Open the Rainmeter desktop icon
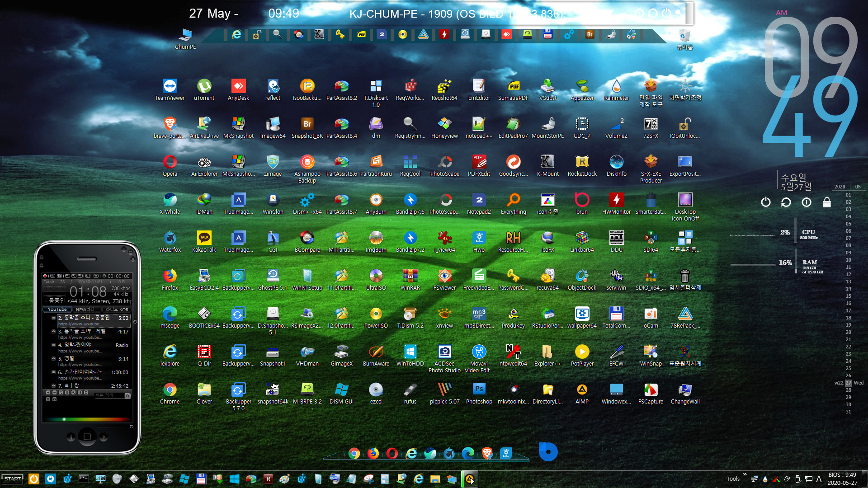 click(x=617, y=89)
